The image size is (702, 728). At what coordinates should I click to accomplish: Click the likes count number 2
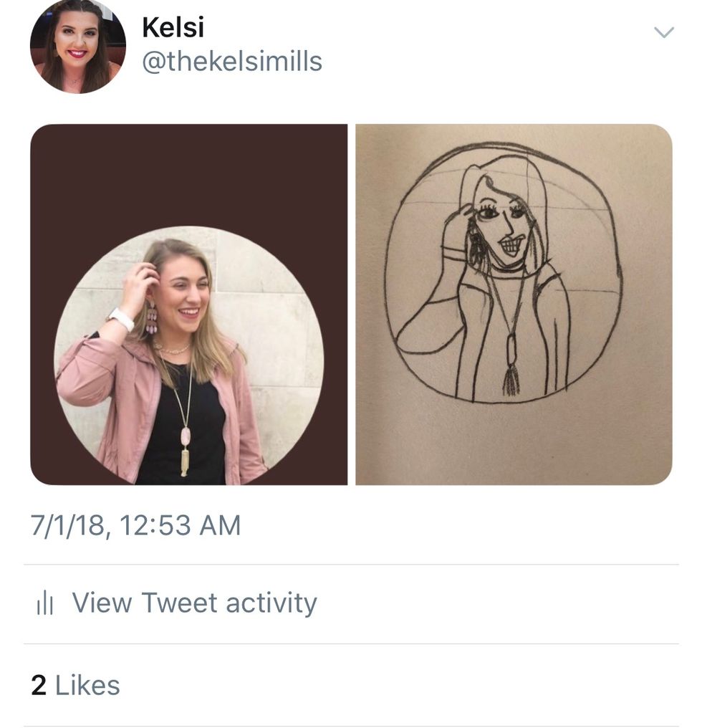pos(39,686)
